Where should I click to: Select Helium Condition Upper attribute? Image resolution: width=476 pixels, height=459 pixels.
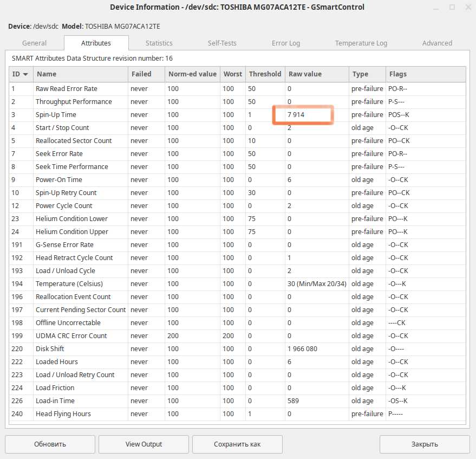tap(237, 232)
